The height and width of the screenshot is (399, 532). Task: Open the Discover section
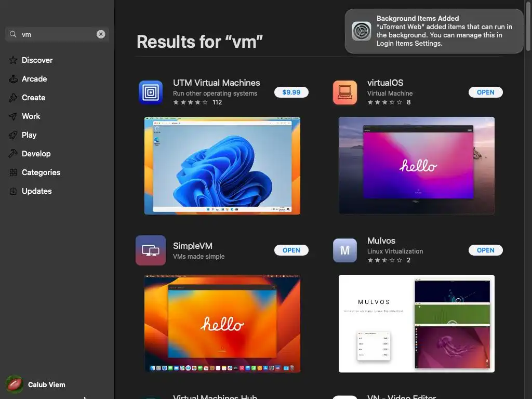(x=37, y=60)
